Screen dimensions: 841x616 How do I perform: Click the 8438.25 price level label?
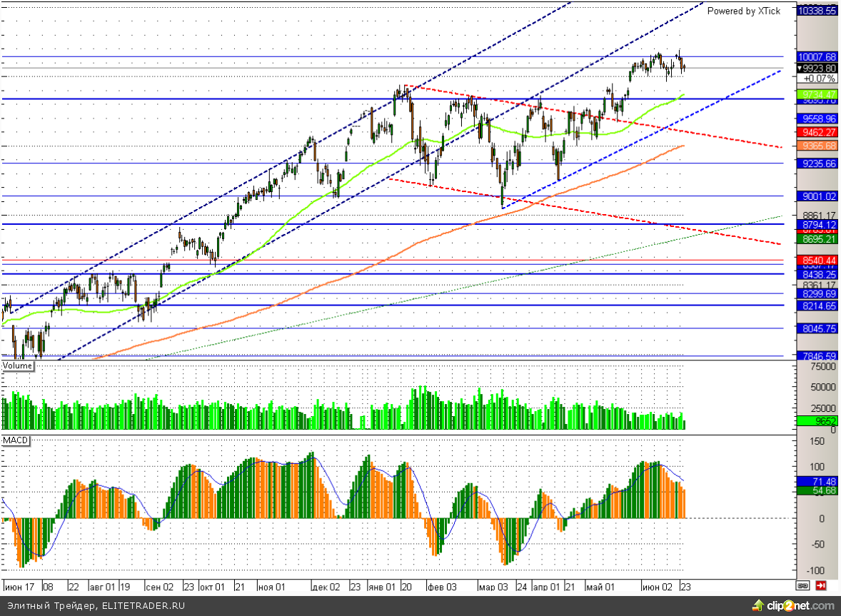point(817,274)
